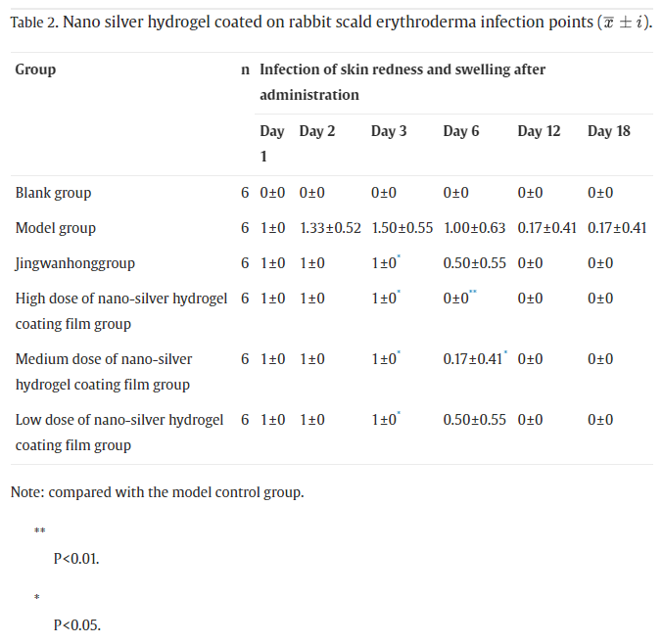
Task: Click the P<0.01 footnote text
Action: pos(76,558)
